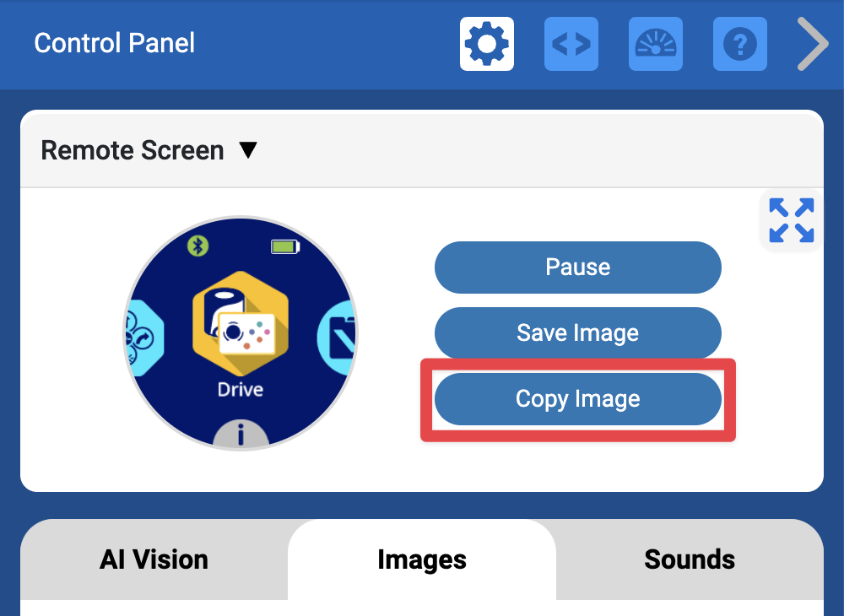
Task: Click the Save Image button
Action: click(577, 332)
